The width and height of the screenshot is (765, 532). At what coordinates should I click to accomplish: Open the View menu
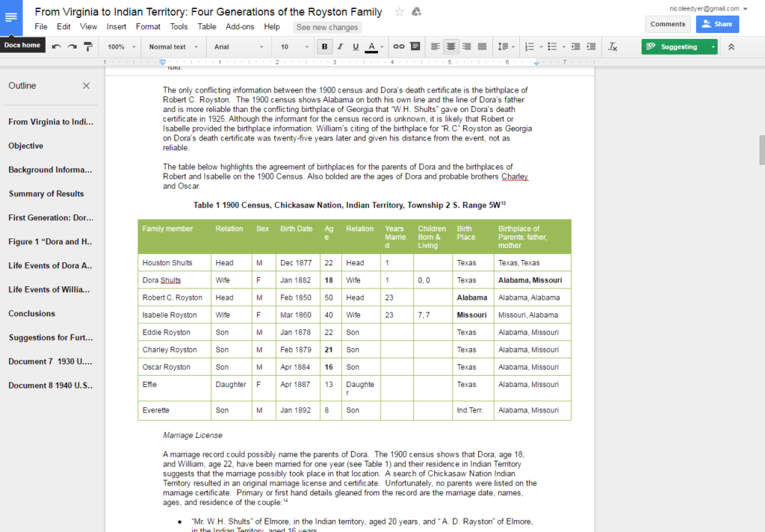[x=88, y=27]
